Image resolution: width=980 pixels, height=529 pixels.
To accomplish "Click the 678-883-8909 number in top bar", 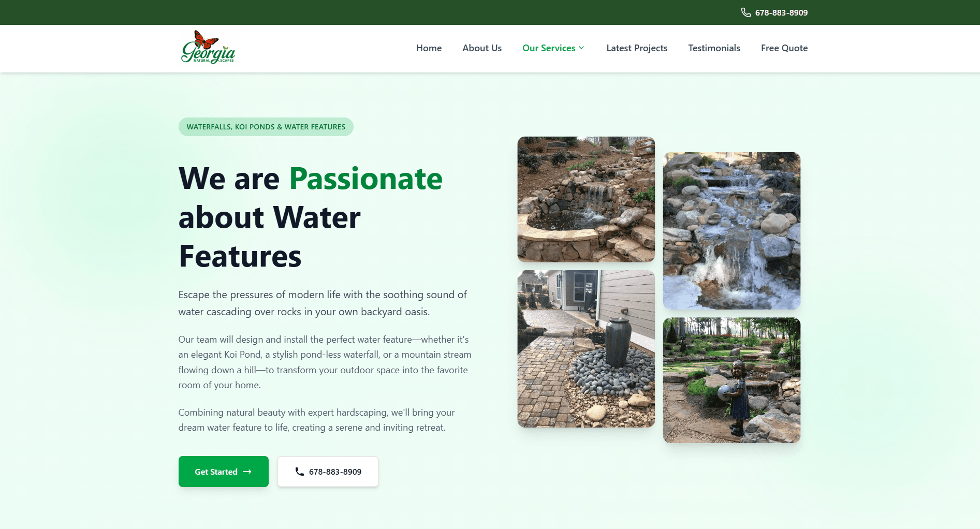I will point(781,12).
